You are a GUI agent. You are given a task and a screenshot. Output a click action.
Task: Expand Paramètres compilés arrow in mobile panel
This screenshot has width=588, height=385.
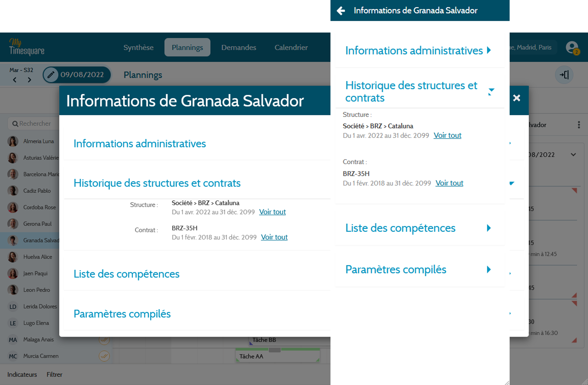pos(489,269)
